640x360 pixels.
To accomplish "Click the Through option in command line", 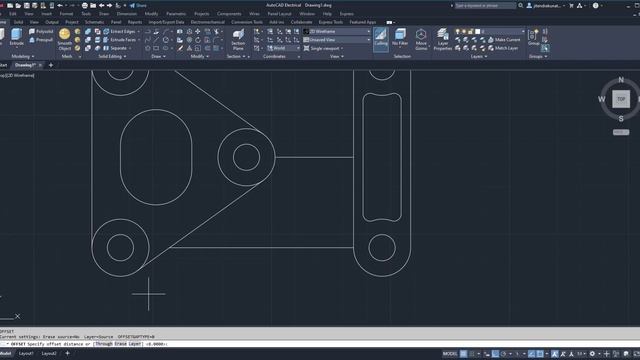I will (104, 344).
